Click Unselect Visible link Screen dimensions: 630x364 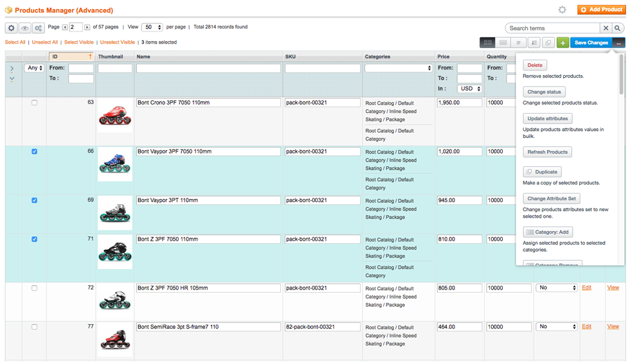click(x=117, y=42)
